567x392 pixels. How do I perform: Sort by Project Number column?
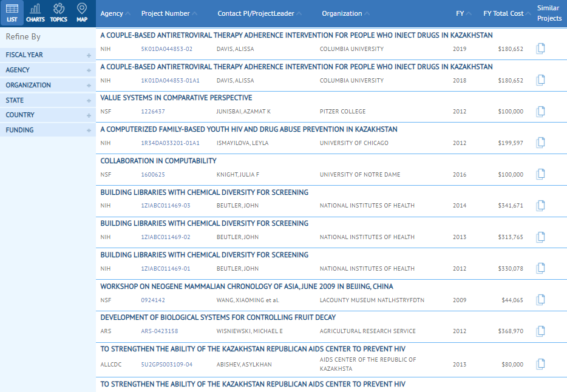(169, 13)
